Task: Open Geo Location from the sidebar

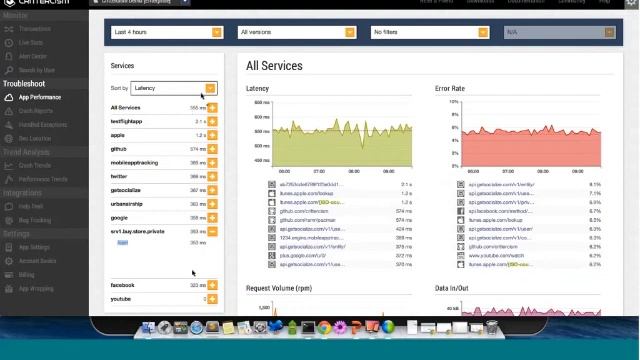Action: pyautogui.click(x=35, y=139)
